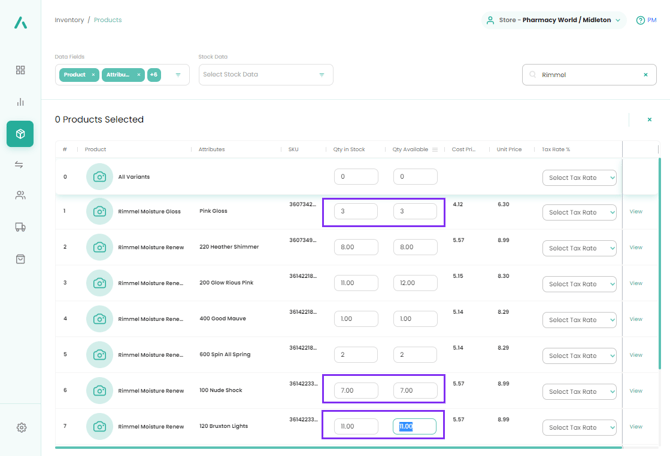
Task: Click the transfers arrows icon in sidebar
Action: 20,165
